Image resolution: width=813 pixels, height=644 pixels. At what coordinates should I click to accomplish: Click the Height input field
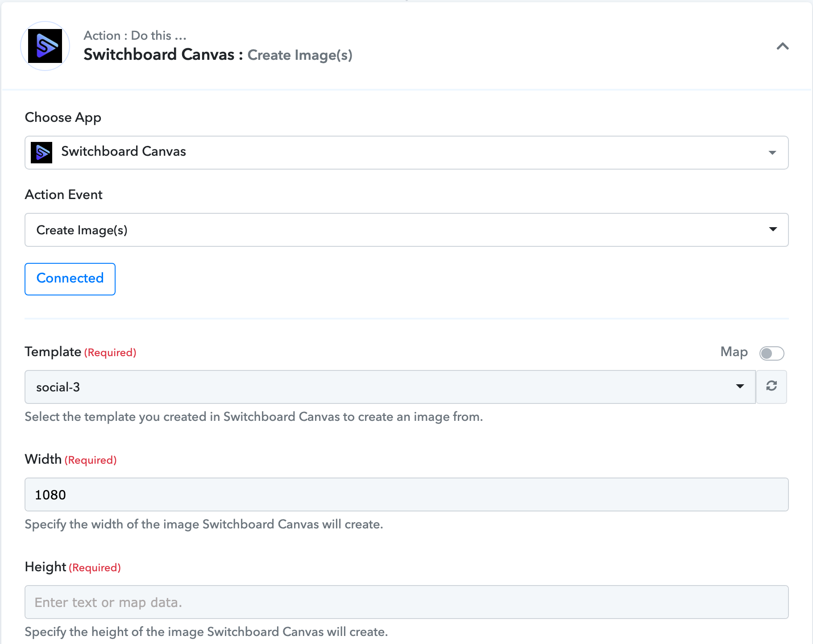(x=406, y=602)
